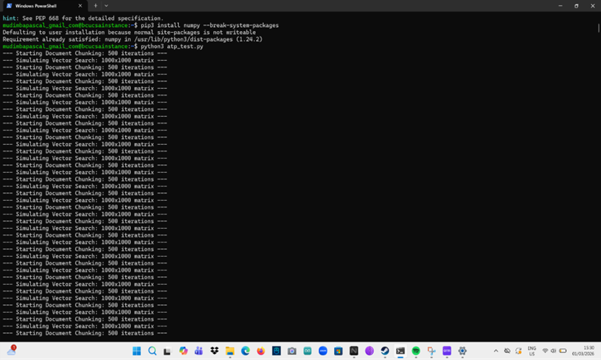Click the 'hint: See PEP 668' line
This screenshot has width=601, height=360.
tap(83, 18)
